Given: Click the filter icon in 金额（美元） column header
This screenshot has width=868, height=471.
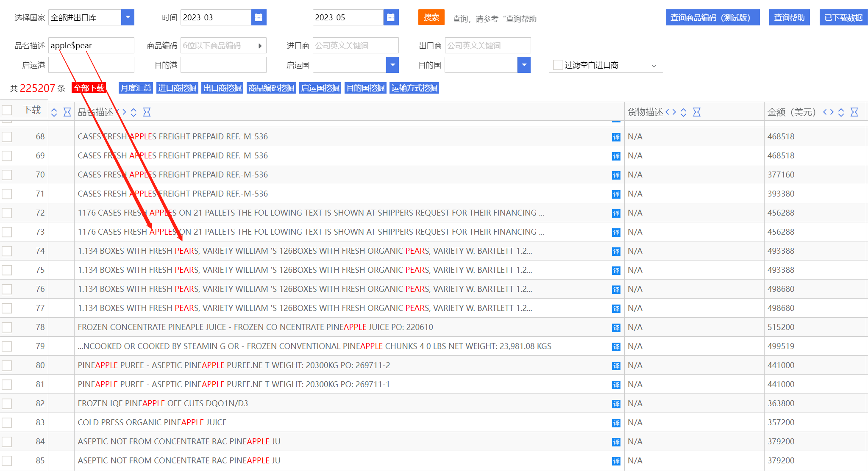Looking at the screenshot, I should [x=854, y=112].
